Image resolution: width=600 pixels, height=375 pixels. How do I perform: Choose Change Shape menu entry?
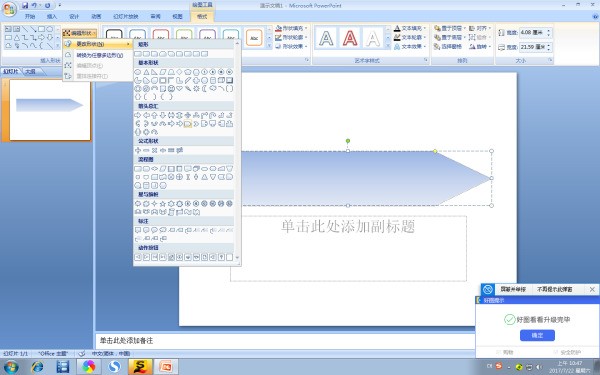98,44
